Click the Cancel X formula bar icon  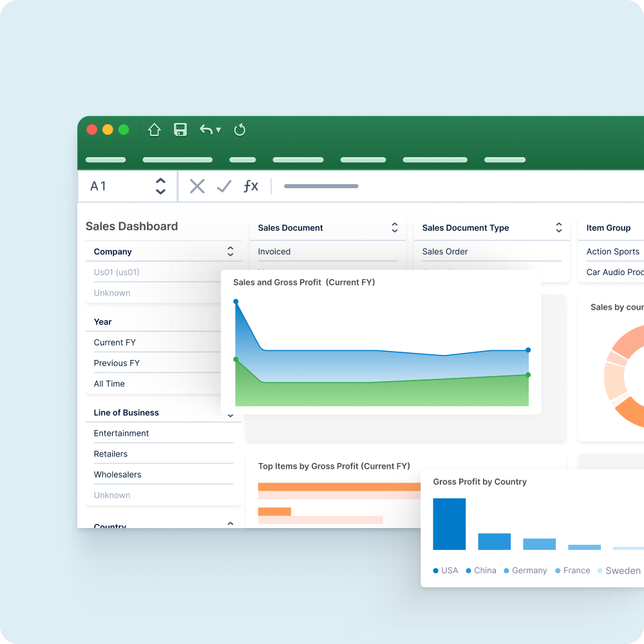point(197,187)
